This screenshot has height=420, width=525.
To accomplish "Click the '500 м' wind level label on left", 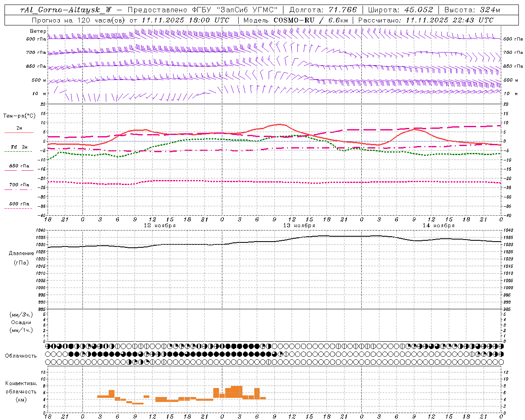I will click(39, 80).
